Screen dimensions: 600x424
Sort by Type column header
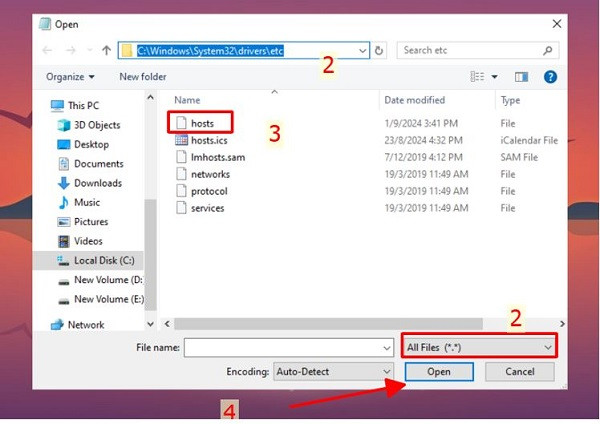coord(510,100)
